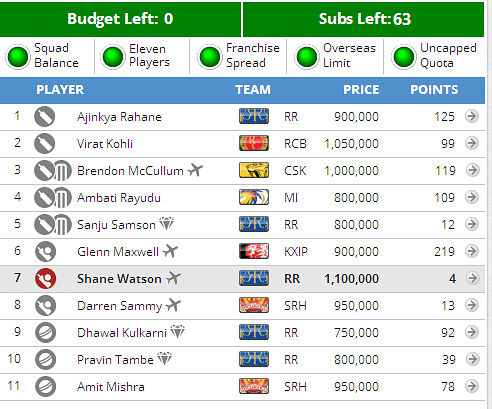
Task: Expand the arrow on Glenn Maxwell's row
Action: tap(472, 251)
